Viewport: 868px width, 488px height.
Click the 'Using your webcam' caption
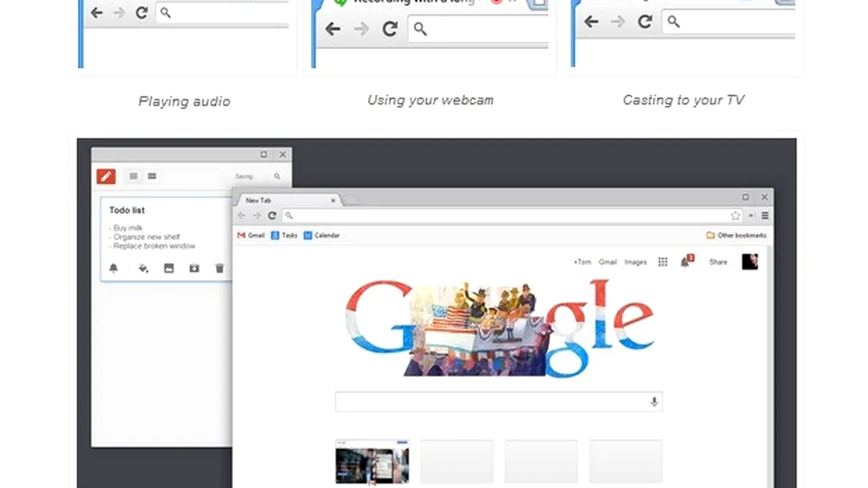[x=430, y=100]
